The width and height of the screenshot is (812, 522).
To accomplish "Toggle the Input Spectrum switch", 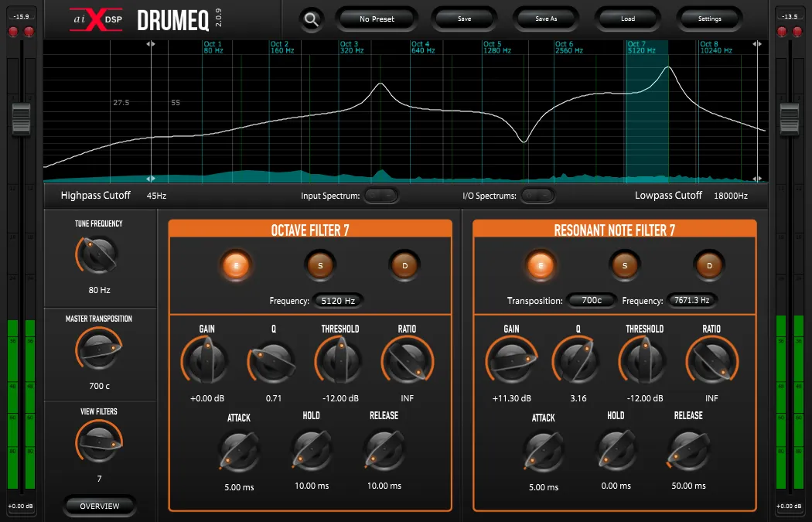I will [x=381, y=195].
